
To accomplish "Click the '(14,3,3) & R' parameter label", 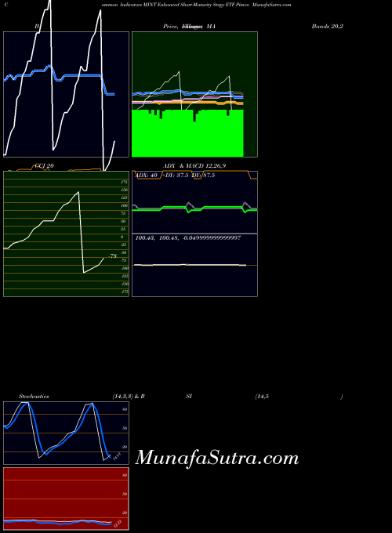I will (x=129, y=397).
